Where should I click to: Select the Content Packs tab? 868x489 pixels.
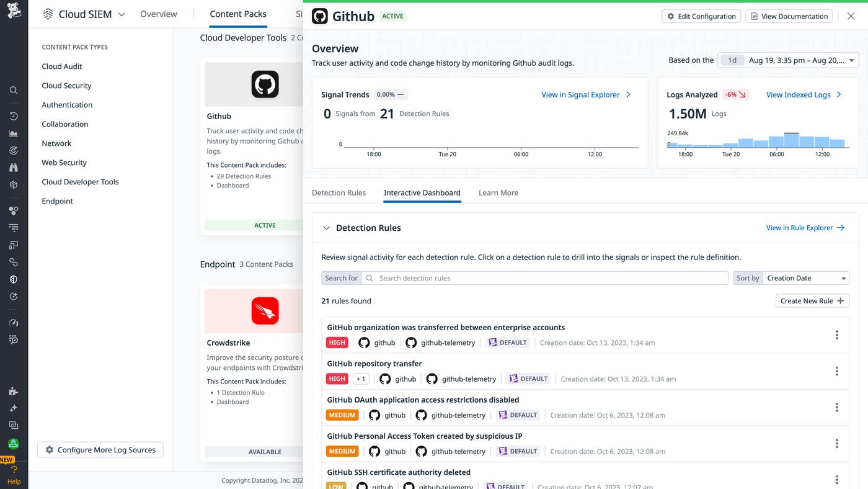(x=238, y=14)
